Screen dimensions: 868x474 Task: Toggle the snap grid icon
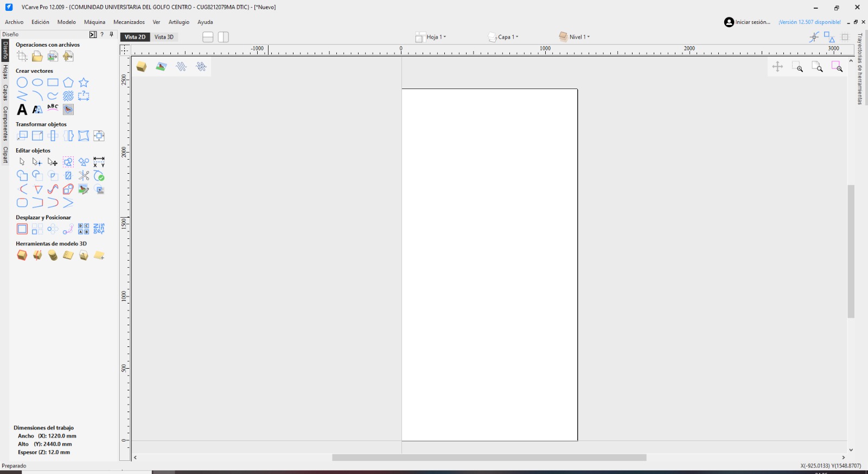click(845, 37)
